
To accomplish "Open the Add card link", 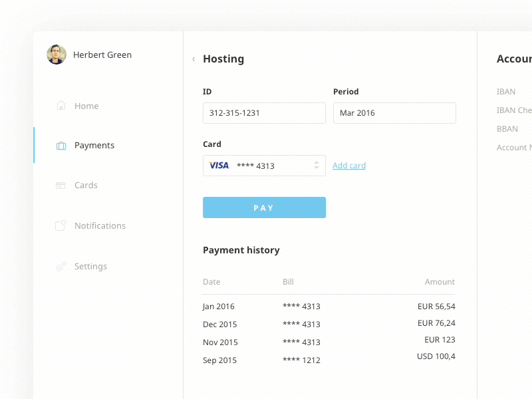I will click(348, 164).
